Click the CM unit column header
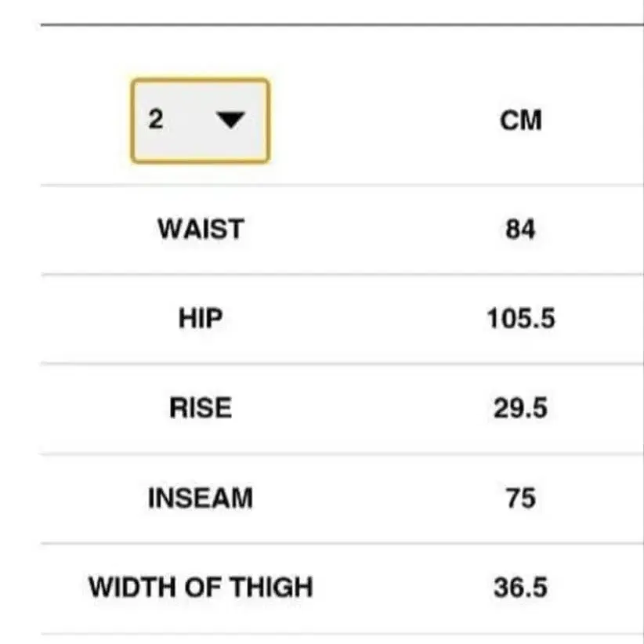The width and height of the screenshot is (644, 644). coord(520,121)
